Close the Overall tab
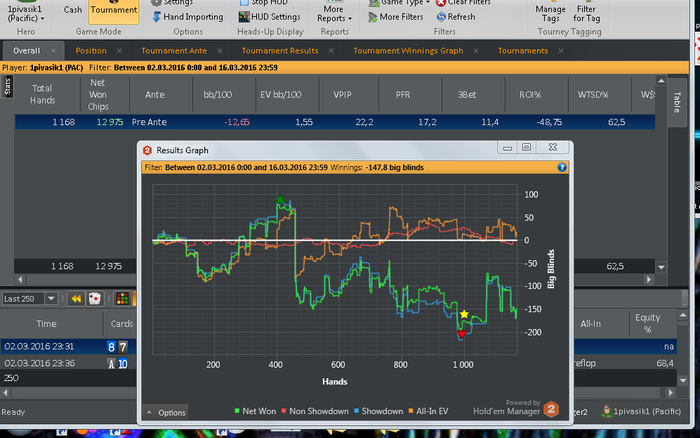 pos(54,51)
